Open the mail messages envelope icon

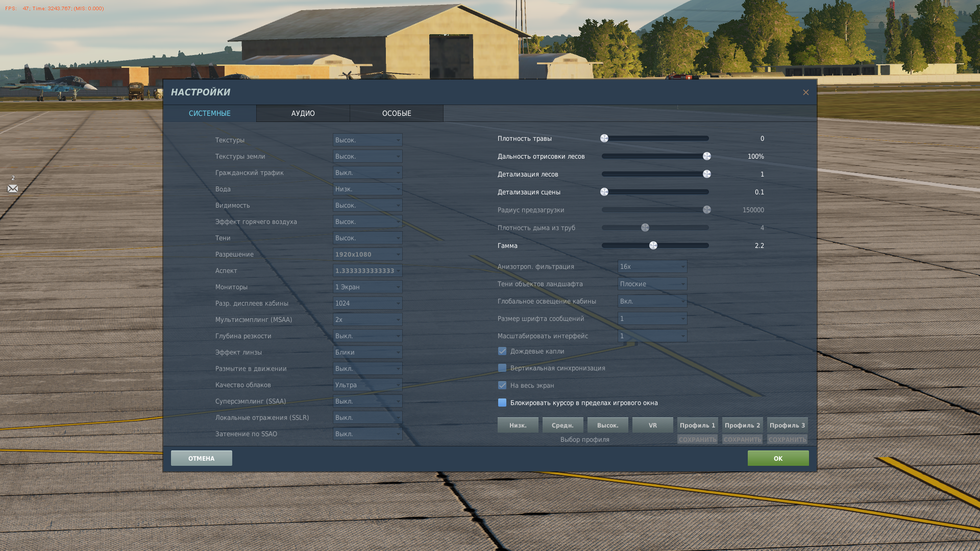coord(13,188)
